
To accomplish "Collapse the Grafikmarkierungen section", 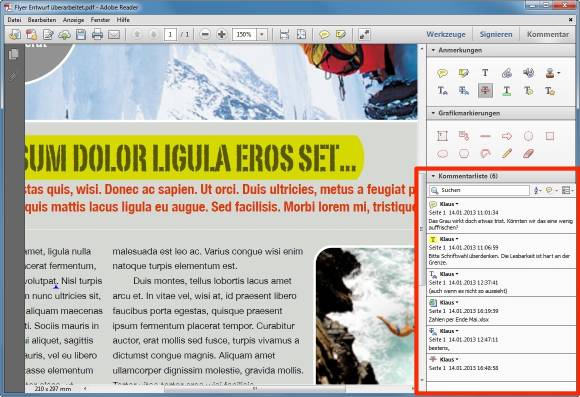I will [433, 113].
